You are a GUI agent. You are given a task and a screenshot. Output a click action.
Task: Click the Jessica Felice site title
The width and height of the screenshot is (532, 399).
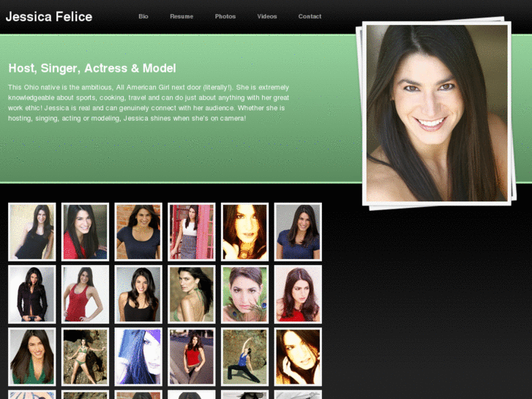(x=49, y=17)
